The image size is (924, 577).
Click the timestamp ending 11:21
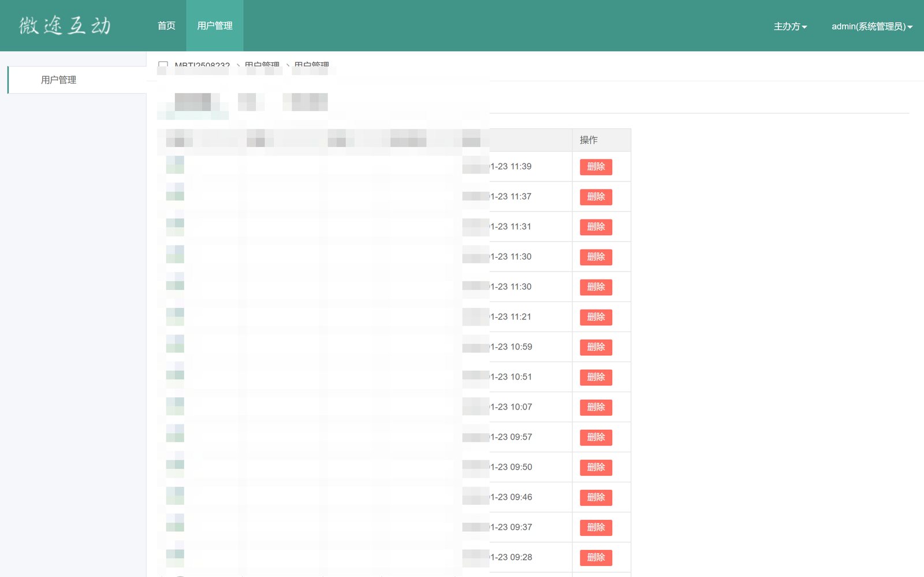(x=511, y=317)
